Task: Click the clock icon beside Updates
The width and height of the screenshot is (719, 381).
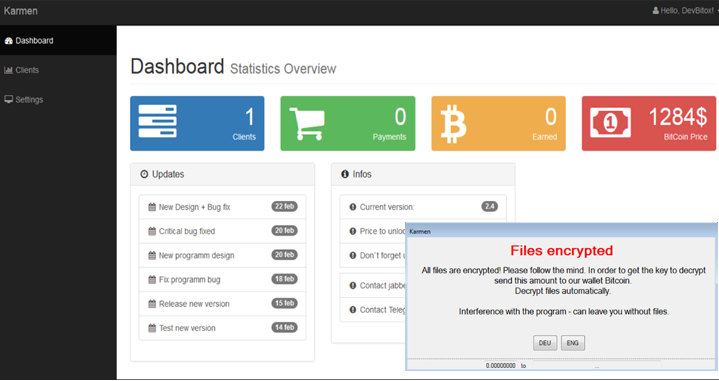Action: coord(144,174)
